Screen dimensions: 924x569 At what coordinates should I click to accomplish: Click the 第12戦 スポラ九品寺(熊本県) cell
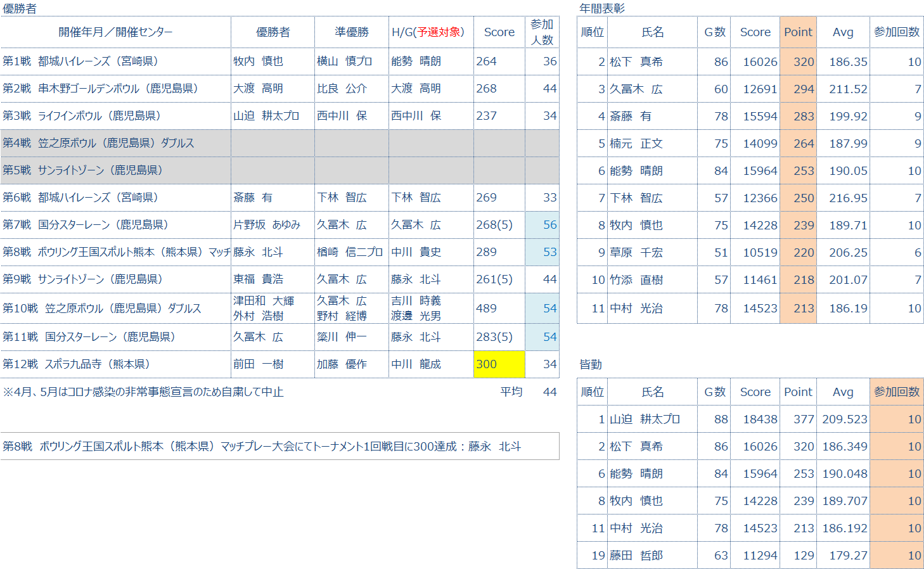coord(115,364)
